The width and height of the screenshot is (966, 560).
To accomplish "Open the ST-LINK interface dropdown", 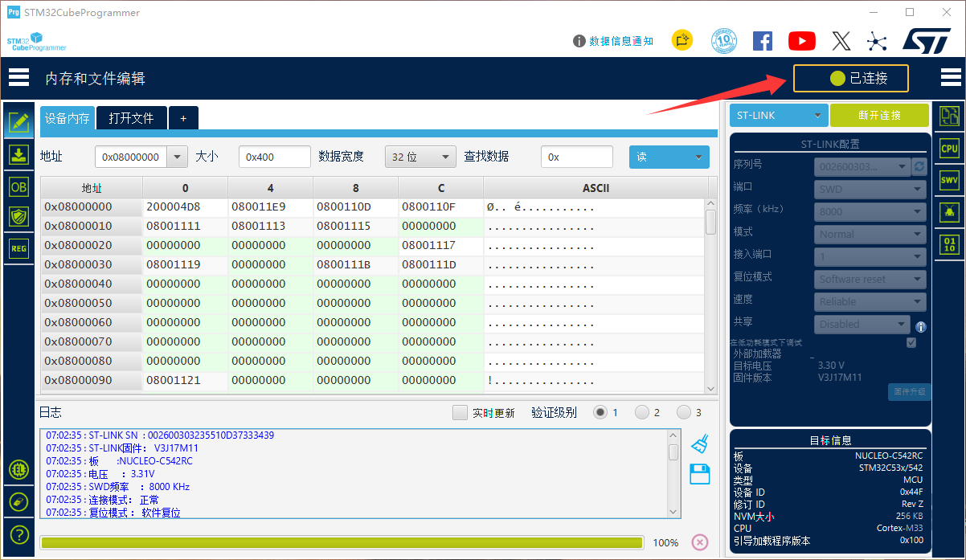I will click(778, 116).
